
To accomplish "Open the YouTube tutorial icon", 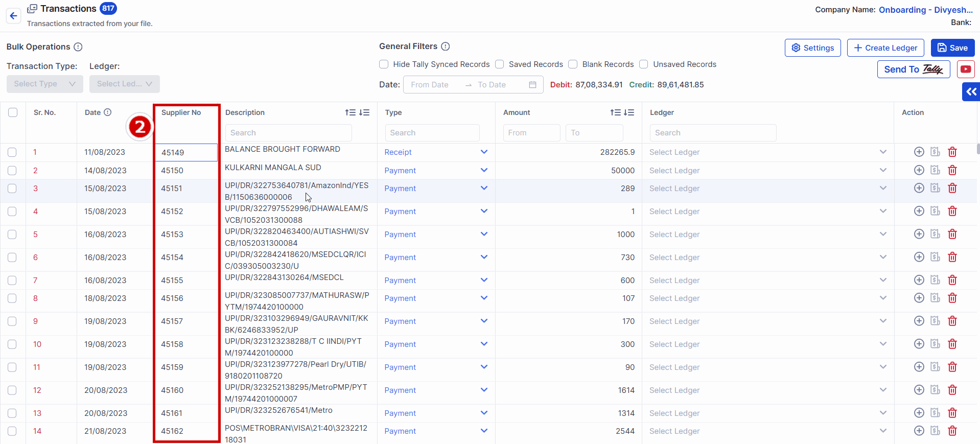I will 966,69.
